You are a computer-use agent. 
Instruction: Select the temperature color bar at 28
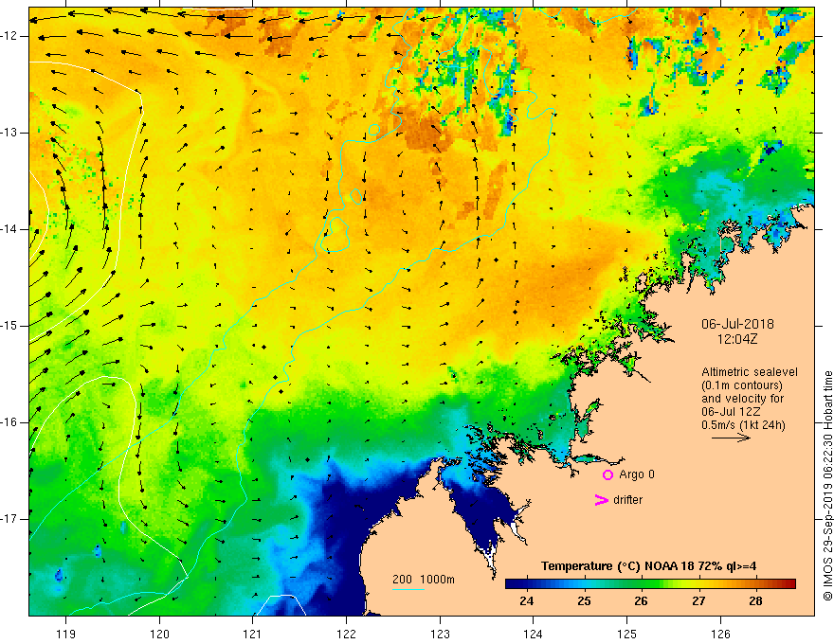coord(755,584)
